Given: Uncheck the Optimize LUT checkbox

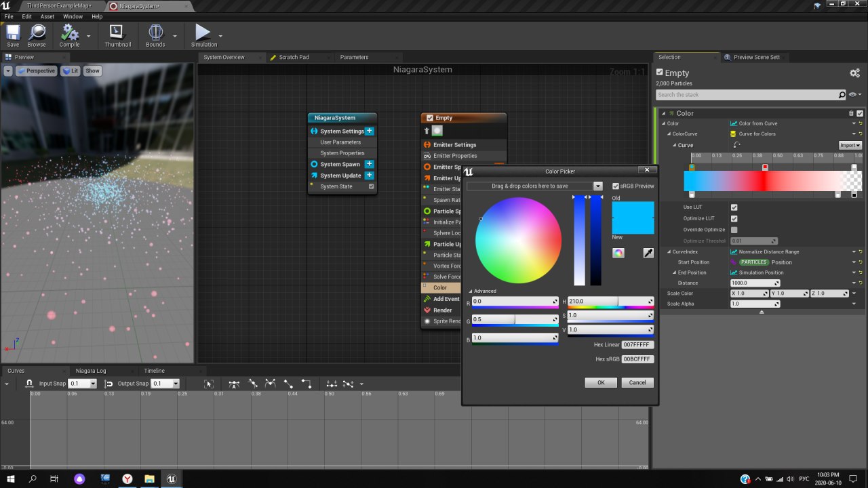Looking at the screenshot, I should tap(734, 219).
